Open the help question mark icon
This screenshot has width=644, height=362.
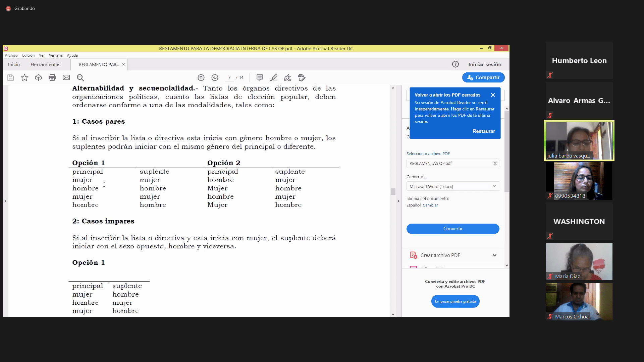point(455,64)
